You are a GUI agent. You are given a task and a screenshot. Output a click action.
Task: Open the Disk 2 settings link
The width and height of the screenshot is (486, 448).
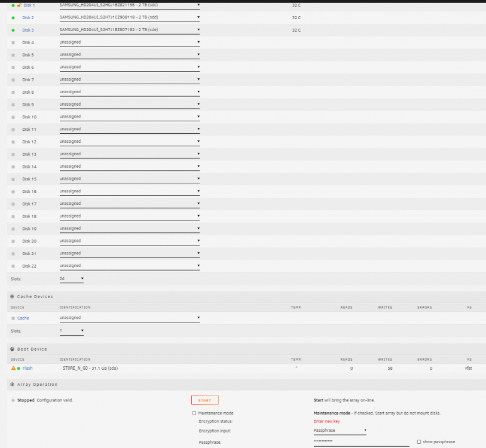[x=28, y=18]
